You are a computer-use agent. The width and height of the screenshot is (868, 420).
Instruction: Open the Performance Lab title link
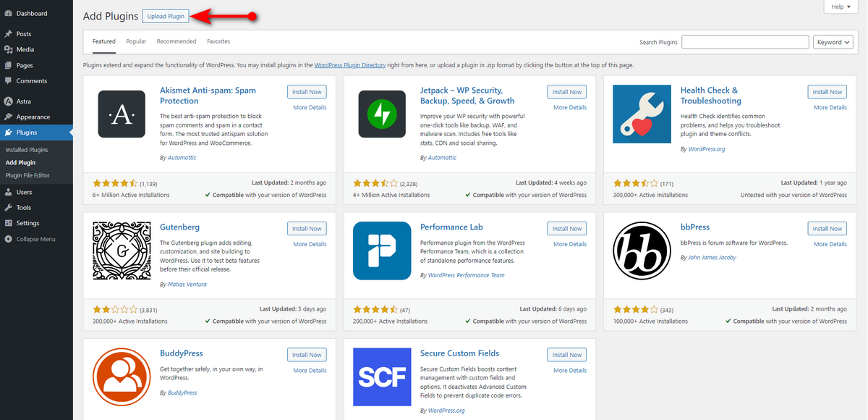pyautogui.click(x=451, y=227)
